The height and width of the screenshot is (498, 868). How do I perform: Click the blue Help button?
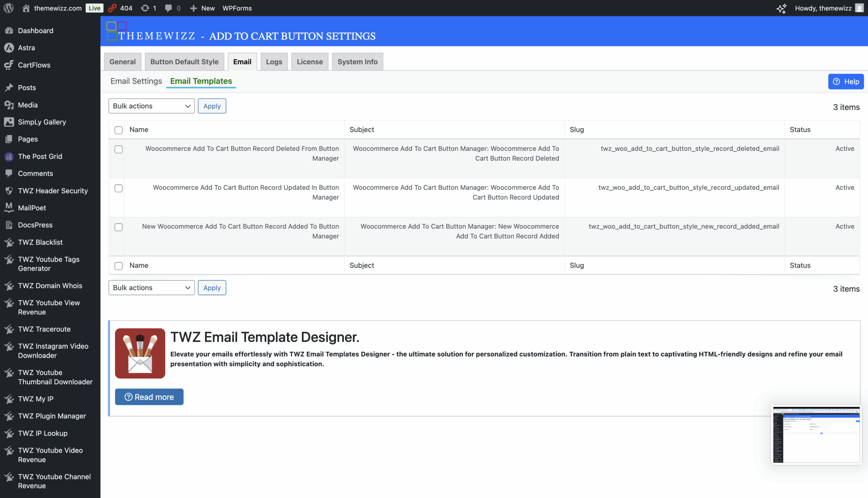pyautogui.click(x=845, y=81)
